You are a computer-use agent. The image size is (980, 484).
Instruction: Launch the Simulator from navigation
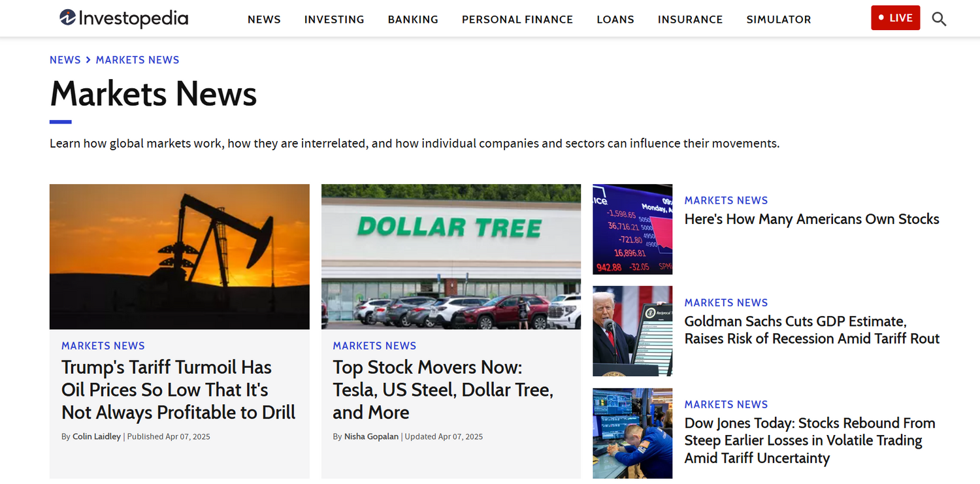coord(778,20)
